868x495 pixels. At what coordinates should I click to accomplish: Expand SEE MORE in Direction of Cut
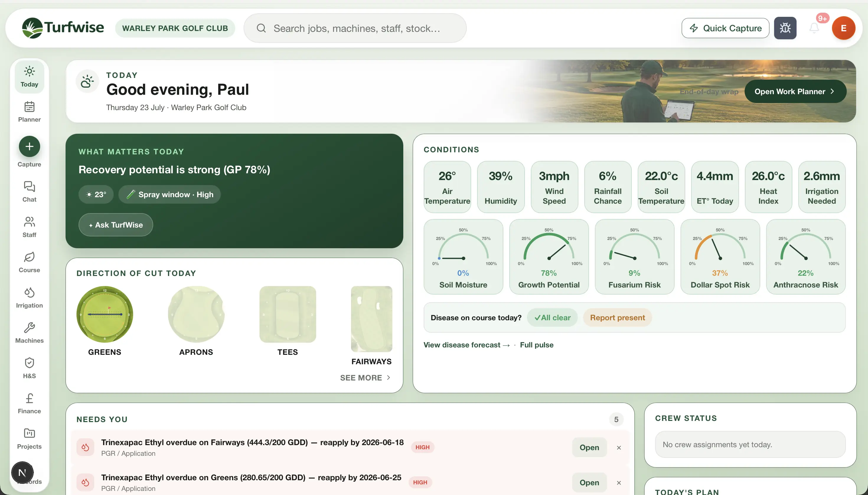[366, 378]
